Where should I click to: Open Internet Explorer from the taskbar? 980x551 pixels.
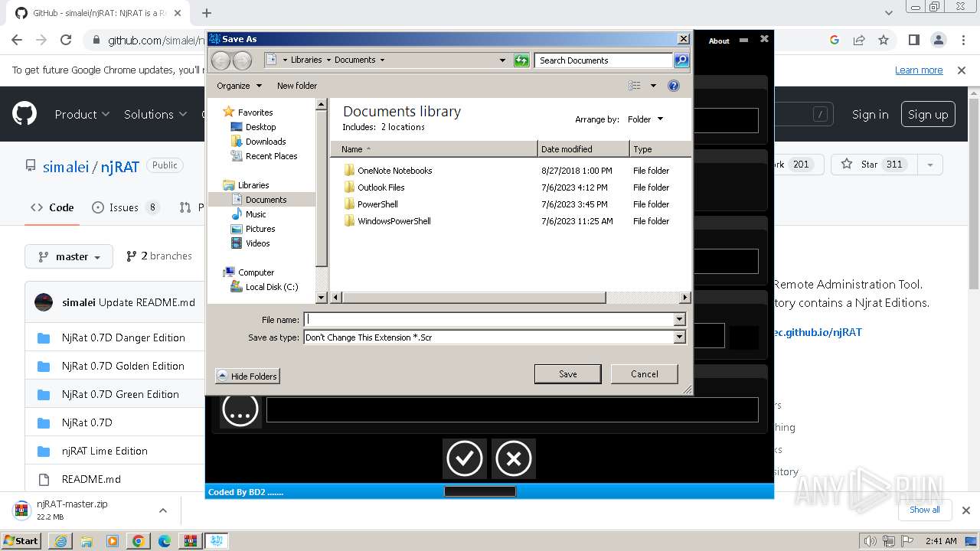60,541
